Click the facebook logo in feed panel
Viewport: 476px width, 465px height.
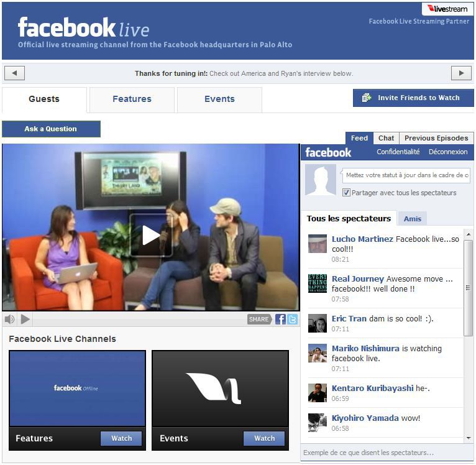point(328,152)
